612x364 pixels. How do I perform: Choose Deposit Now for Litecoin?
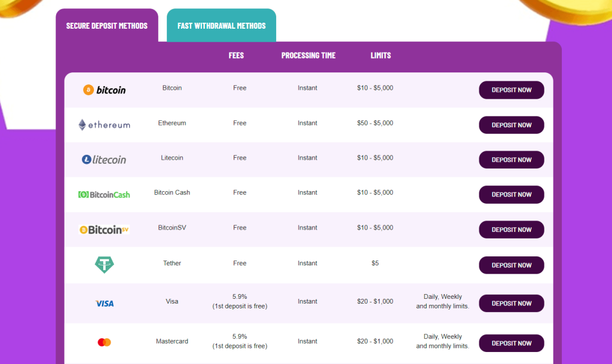[x=512, y=160]
